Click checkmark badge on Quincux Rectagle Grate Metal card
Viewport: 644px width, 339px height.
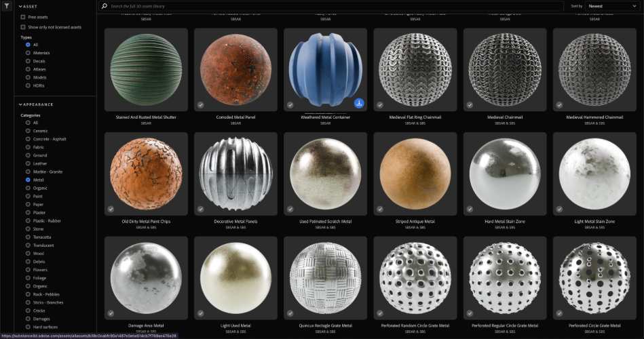pyautogui.click(x=290, y=313)
